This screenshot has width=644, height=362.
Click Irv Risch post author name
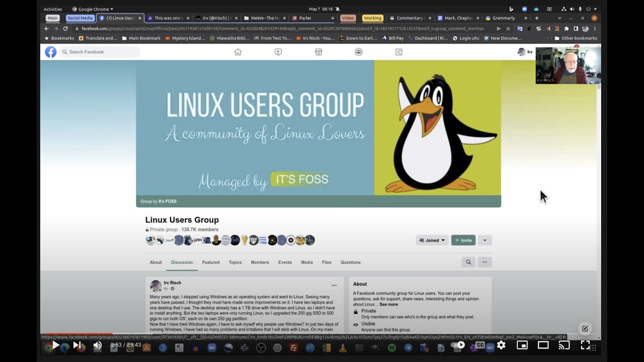pyautogui.click(x=173, y=283)
